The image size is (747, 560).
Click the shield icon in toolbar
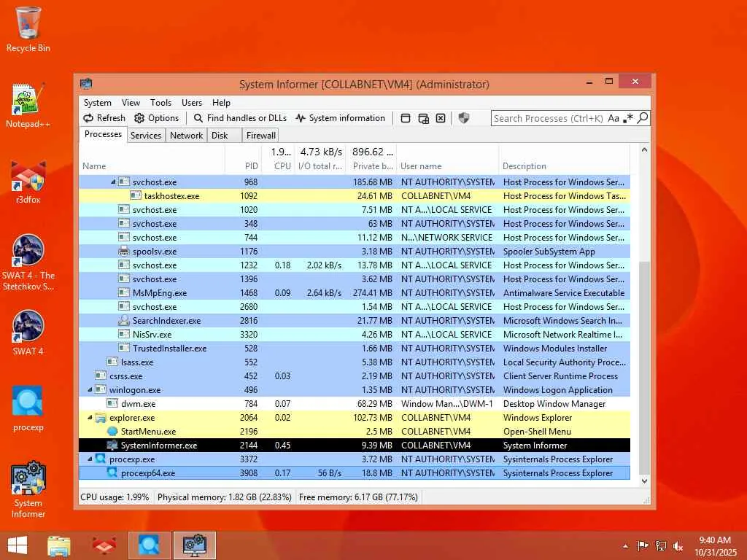(x=463, y=118)
